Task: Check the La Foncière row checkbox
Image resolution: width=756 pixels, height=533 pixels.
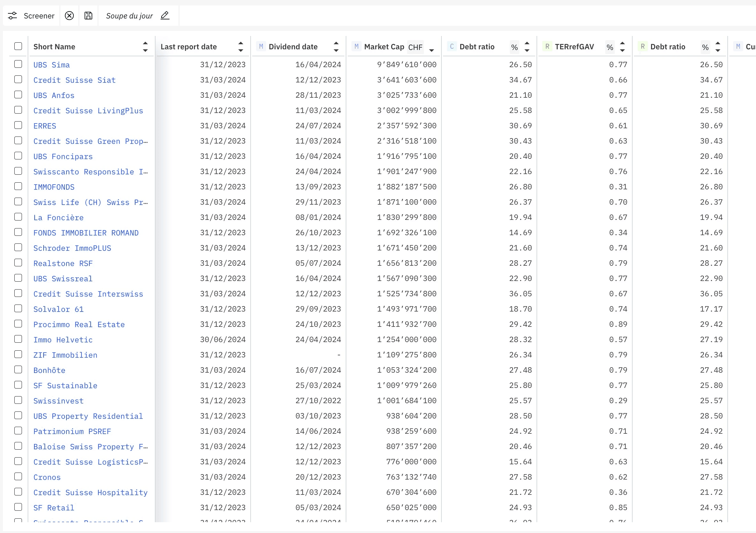Action: point(18,217)
